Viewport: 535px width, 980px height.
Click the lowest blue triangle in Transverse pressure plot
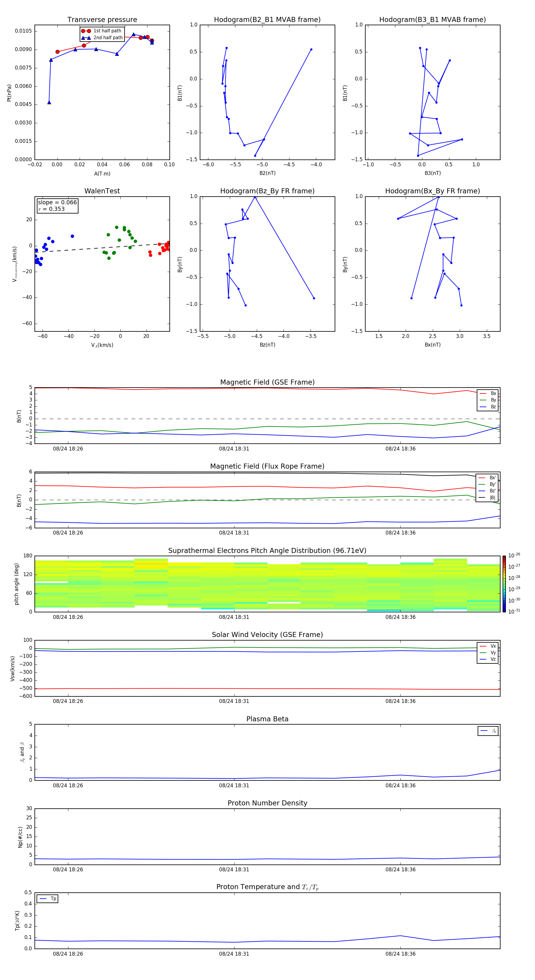pos(49,102)
